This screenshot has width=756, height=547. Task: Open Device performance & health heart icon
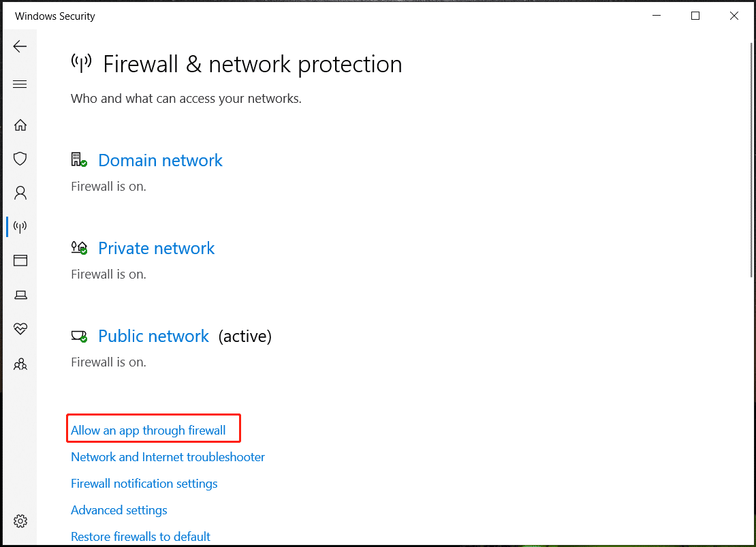point(20,328)
